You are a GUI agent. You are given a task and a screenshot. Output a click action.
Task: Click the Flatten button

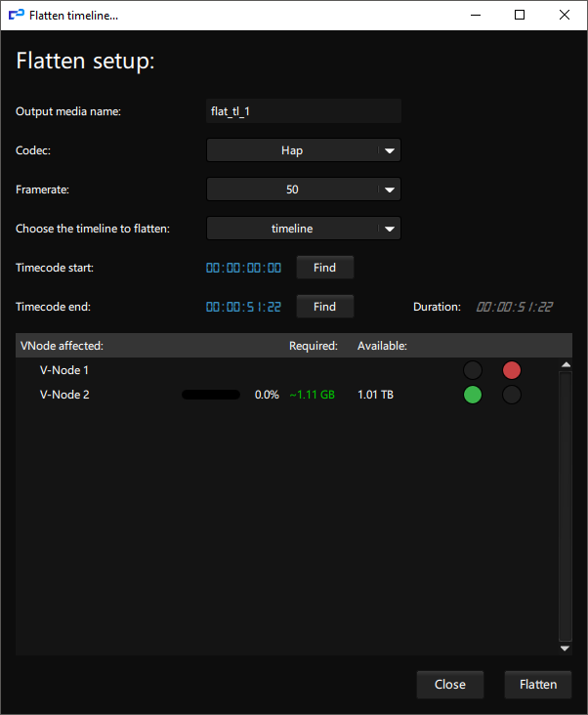[x=538, y=684]
